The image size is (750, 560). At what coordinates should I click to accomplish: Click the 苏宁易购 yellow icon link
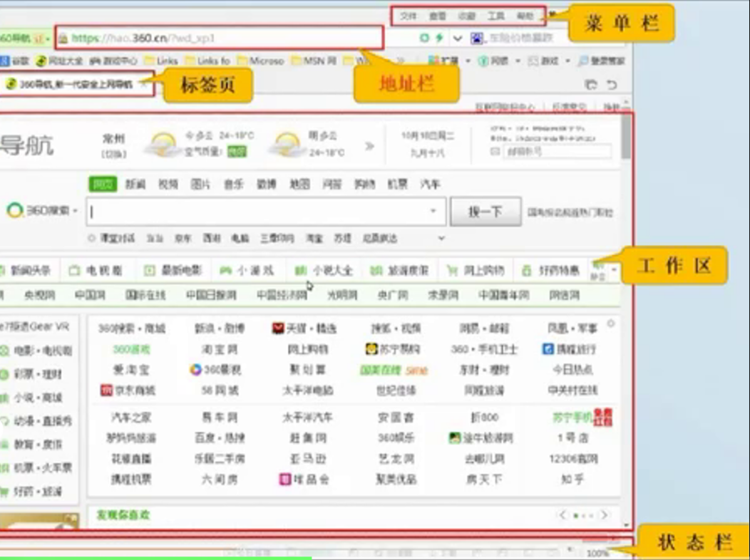[x=393, y=349]
